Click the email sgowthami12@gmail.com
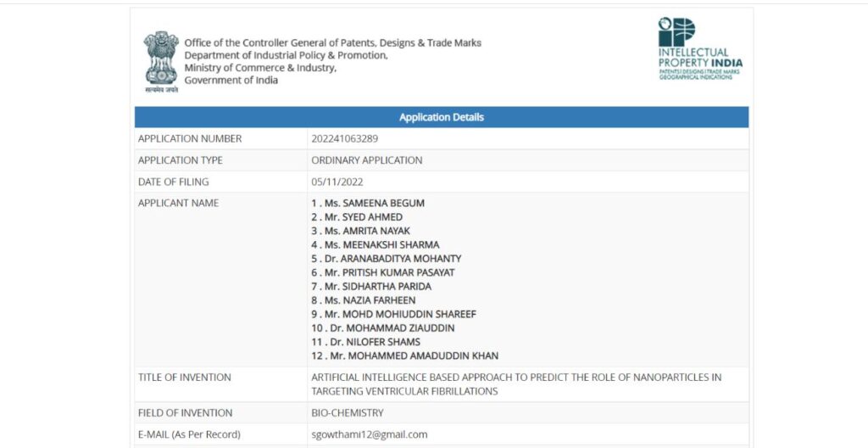 [369, 434]
